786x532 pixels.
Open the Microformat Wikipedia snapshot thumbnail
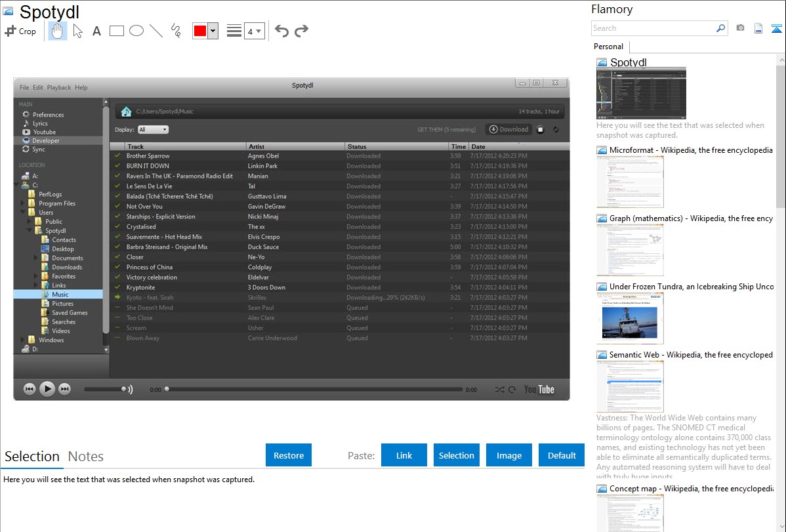pyautogui.click(x=630, y=182)
